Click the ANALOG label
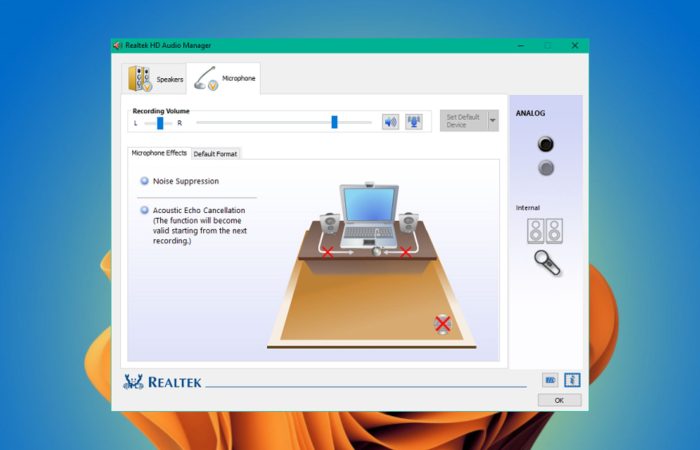700x450 pixels. click(x=530, y=113)
